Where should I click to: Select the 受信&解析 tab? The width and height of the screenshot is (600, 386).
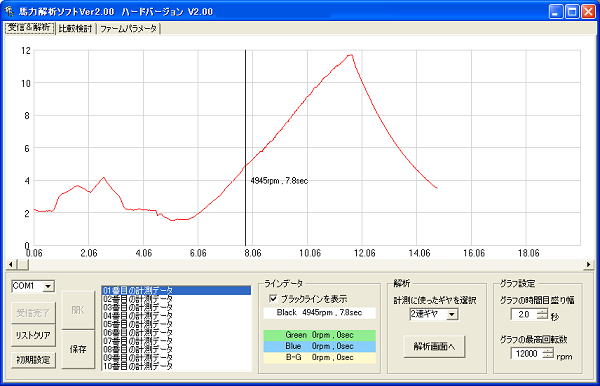click(x=29, y=28)
